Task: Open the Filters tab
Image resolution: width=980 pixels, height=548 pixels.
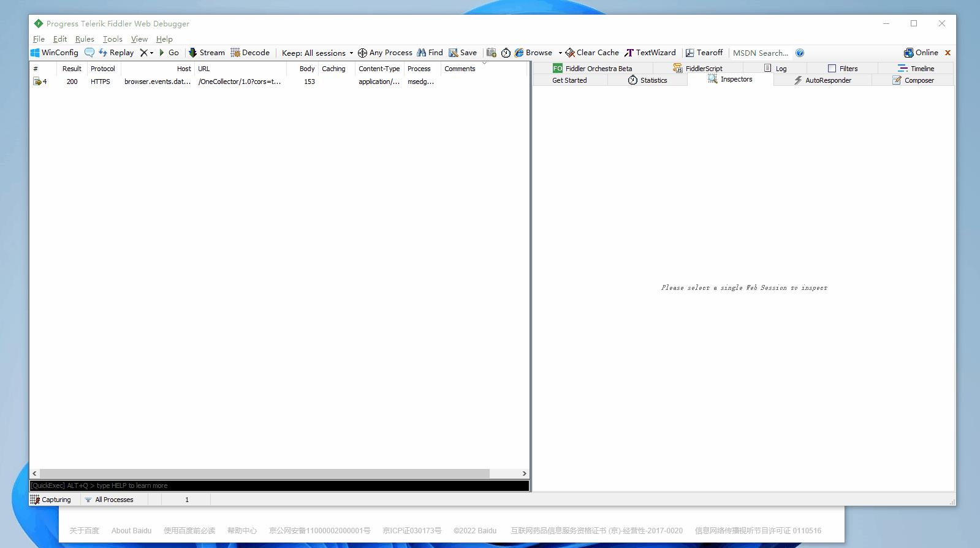Action: pyautogui.click(x=843, y=69)
